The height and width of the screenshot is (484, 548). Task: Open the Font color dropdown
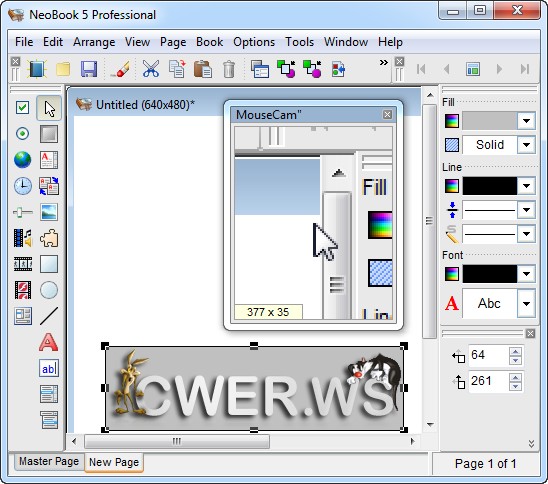[x=526, y=274]
